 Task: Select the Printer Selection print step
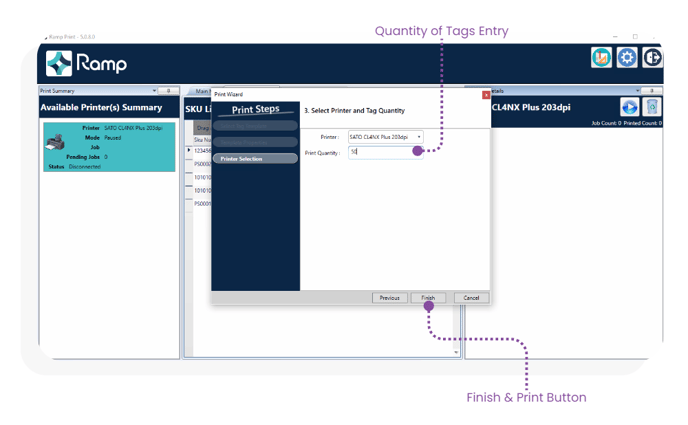click(255, 159)
